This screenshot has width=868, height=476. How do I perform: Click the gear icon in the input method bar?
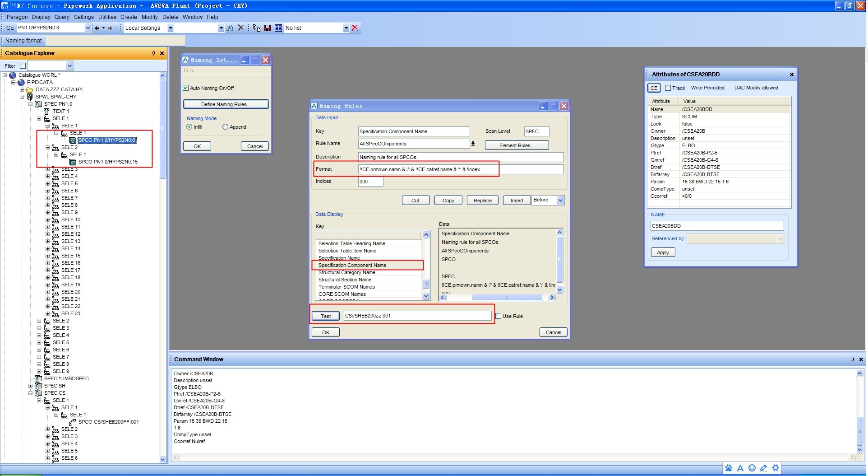pos(776,468)
